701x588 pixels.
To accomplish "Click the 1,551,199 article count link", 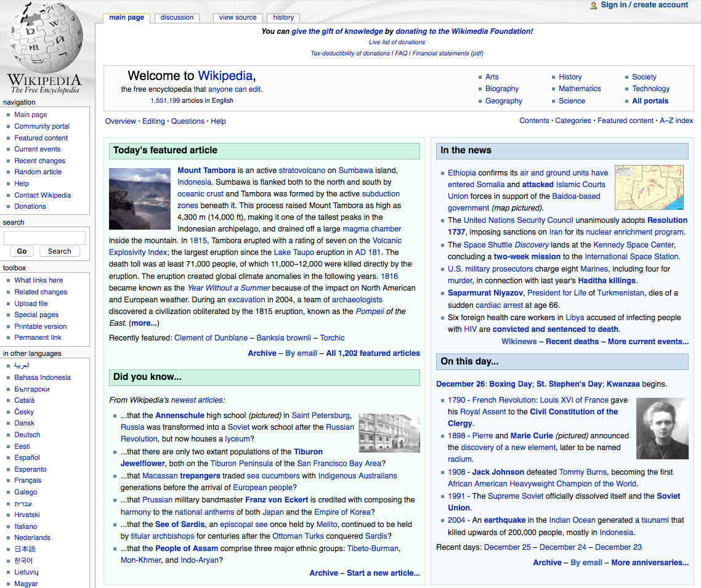I will tap(165, 100).
